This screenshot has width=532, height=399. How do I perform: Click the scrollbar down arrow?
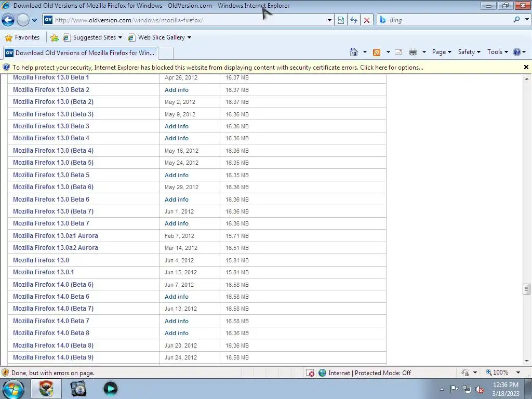click(x=526, y=361)
